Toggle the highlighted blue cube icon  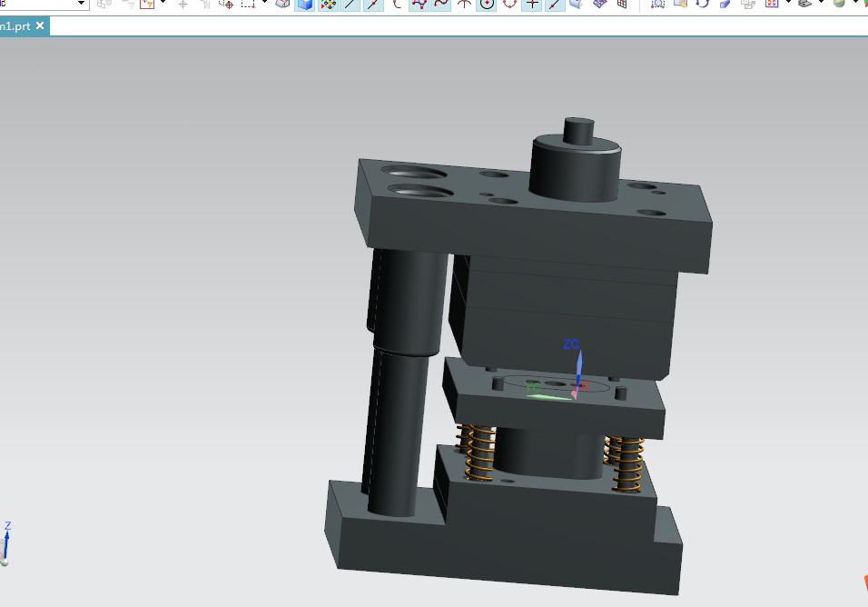click(x=305, y=5)
